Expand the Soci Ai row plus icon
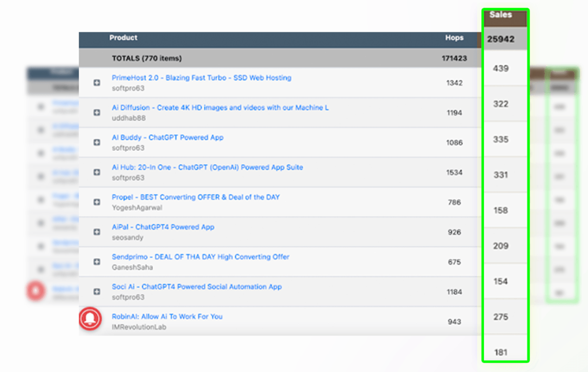 [x=97, y=292]
